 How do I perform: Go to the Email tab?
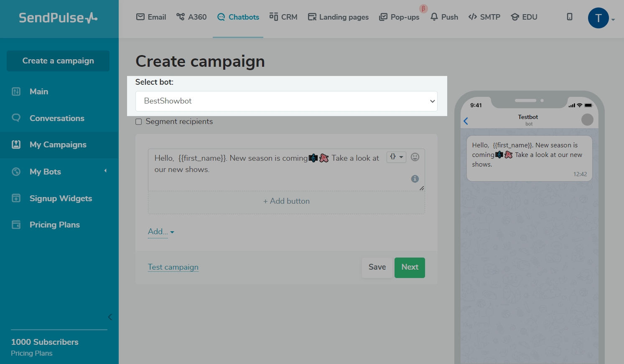tap(151, 17)
